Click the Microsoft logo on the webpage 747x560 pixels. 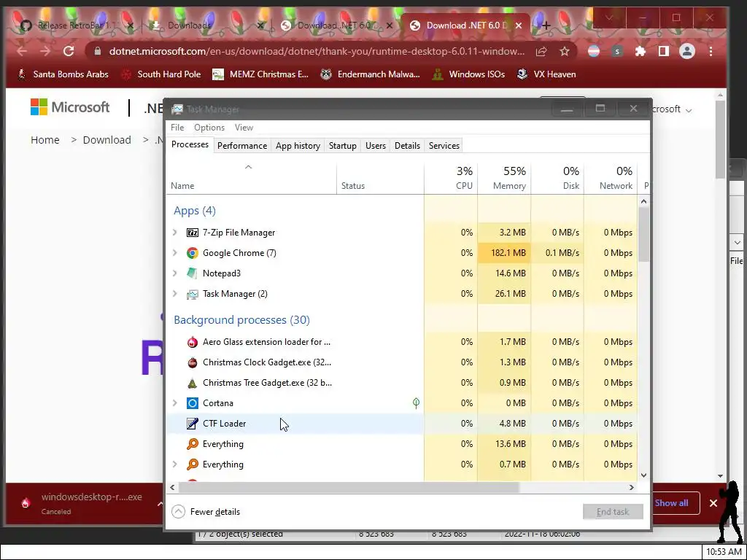[70, 107]
